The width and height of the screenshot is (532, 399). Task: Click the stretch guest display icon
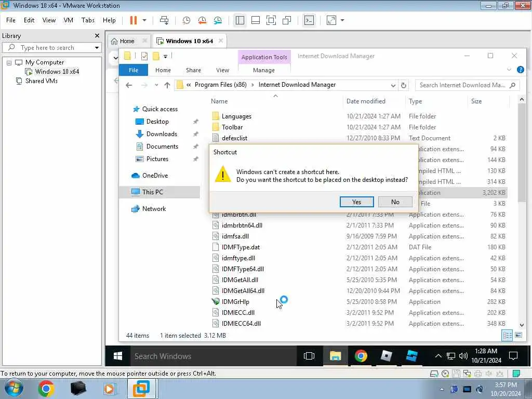pos(331,20)
